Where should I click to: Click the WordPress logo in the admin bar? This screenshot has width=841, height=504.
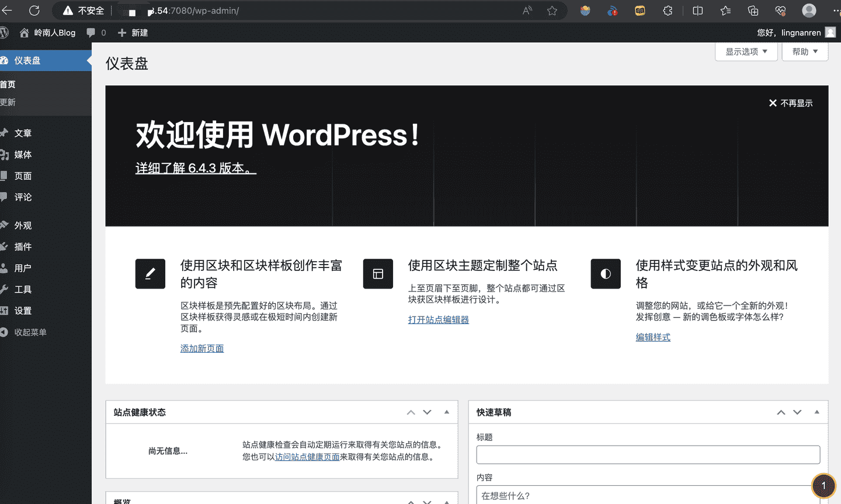click(5, 33)
